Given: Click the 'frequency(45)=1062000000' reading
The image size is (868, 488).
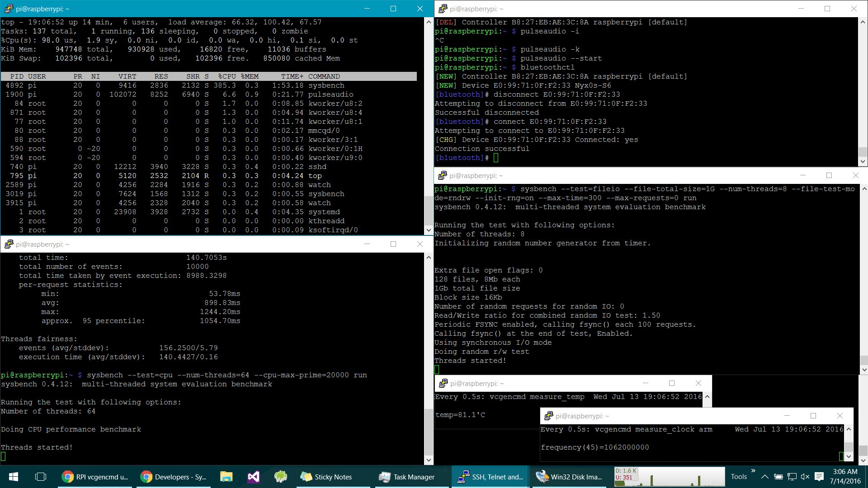Looking at the screenshot, I should pyautogui.click(x=595, y=447).
